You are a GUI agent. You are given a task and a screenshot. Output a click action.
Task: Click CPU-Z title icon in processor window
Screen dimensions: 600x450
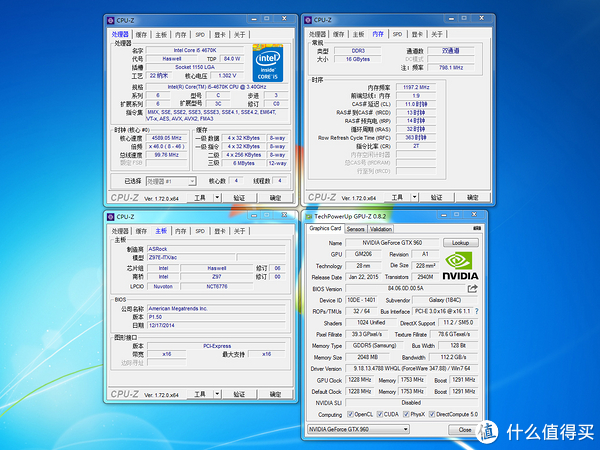tap(111, 20)
